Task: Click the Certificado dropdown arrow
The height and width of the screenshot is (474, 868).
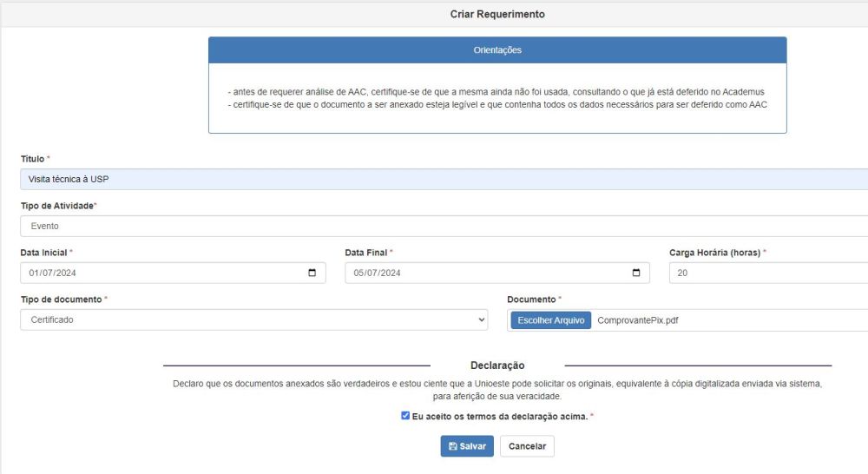Action: (x=482, y=320)
